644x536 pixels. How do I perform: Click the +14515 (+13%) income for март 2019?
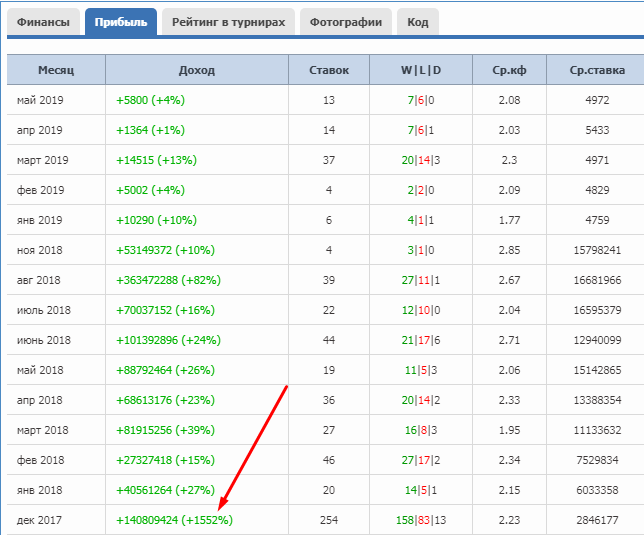tap(156, 160)
